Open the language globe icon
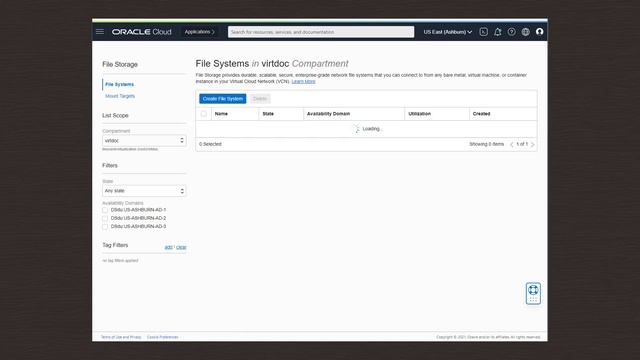 [x=526, y=32]
